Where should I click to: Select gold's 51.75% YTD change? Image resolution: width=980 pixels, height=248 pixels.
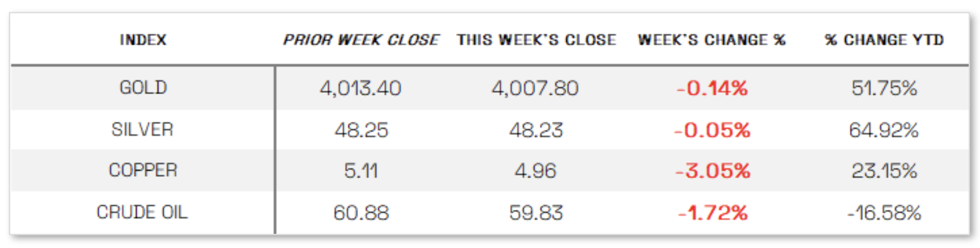pyautogui.click(x=884, y=88)
